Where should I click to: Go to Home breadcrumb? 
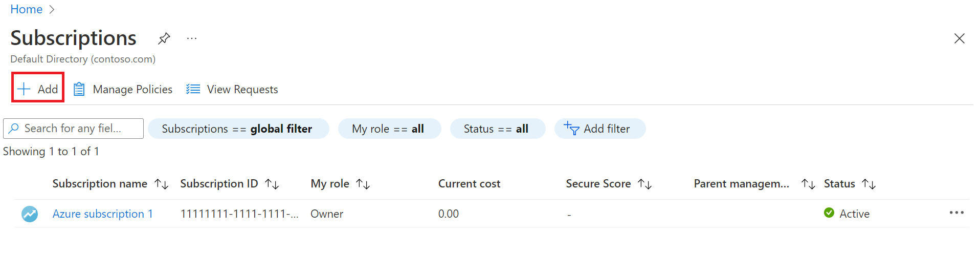pos(26,9)
